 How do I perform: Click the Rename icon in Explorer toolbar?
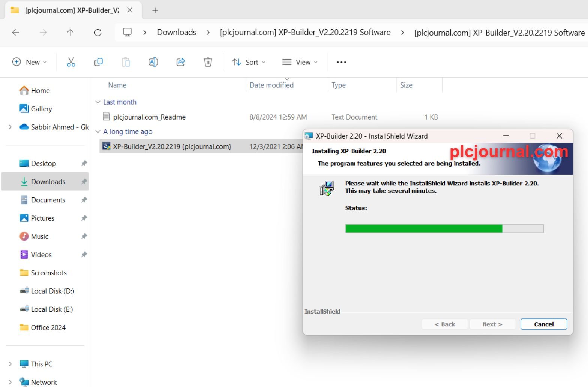tap(153, 62)
